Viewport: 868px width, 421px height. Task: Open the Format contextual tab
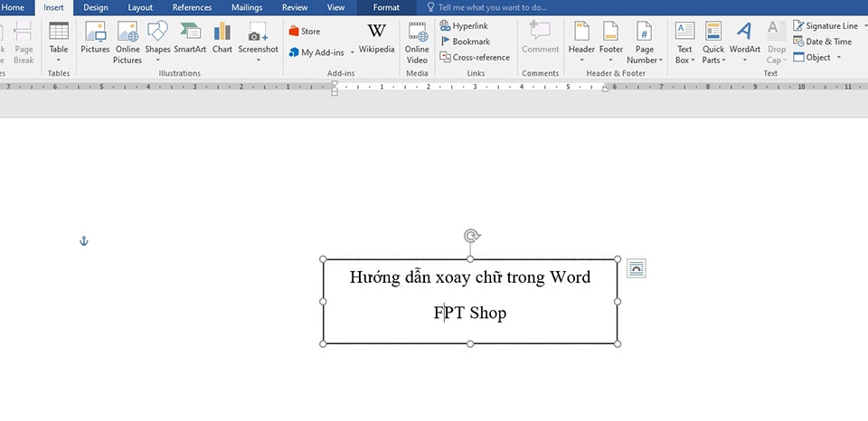[386, 8]
